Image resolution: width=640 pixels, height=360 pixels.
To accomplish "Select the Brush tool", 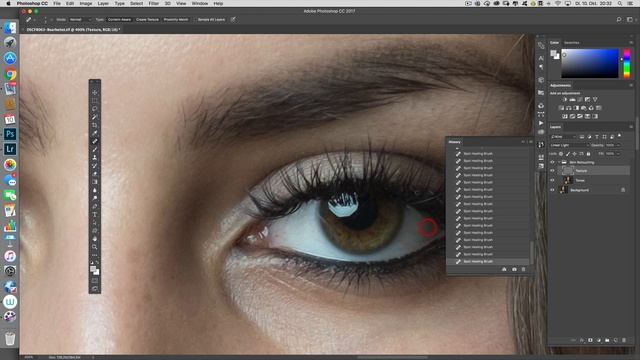I will (95, 149).
